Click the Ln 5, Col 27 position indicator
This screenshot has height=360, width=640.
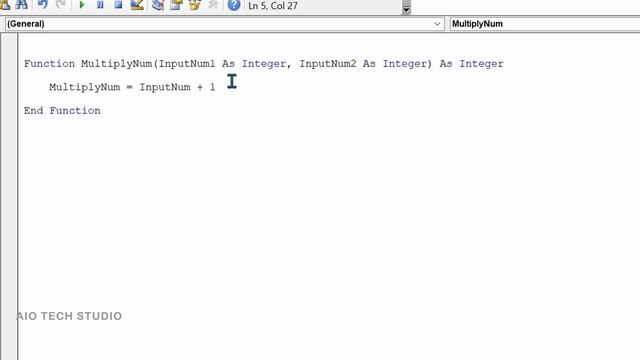273,6
